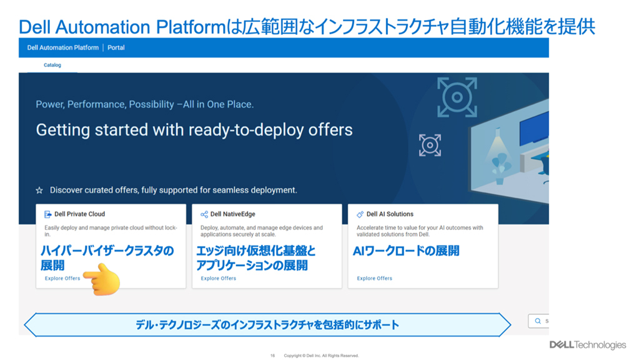Open the Dell Private Cloud card title
The image size is (644, 361).
pos(80,214)
